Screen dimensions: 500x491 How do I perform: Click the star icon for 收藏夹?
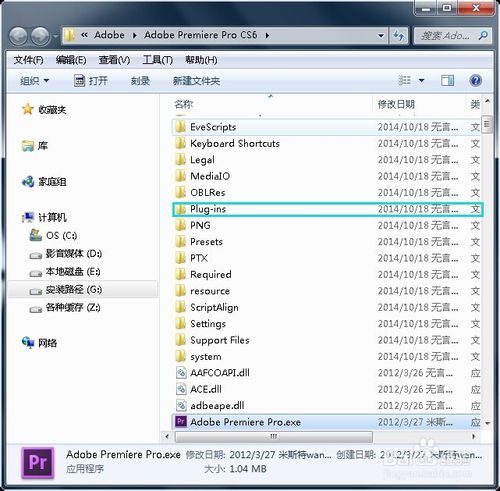[28, 109]
